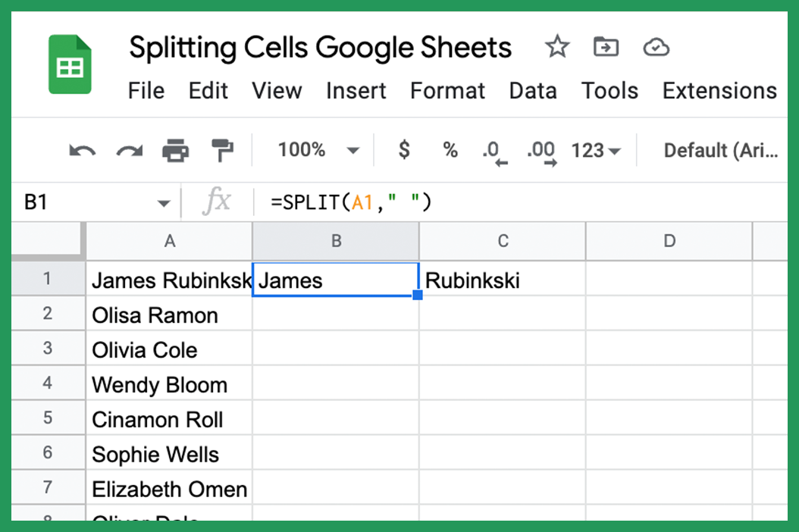Open the zoom level dropdown
Screen dimensions: 799x532
point(315,149)
